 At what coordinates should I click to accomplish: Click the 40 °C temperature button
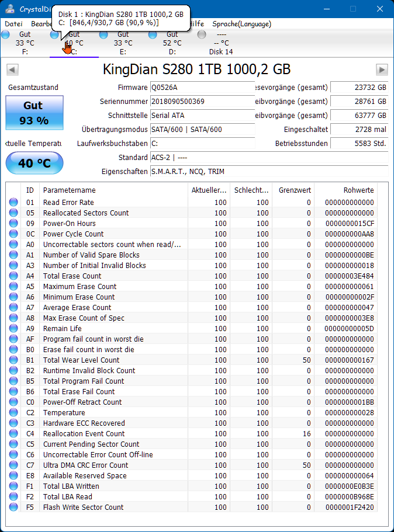point(34,163)
